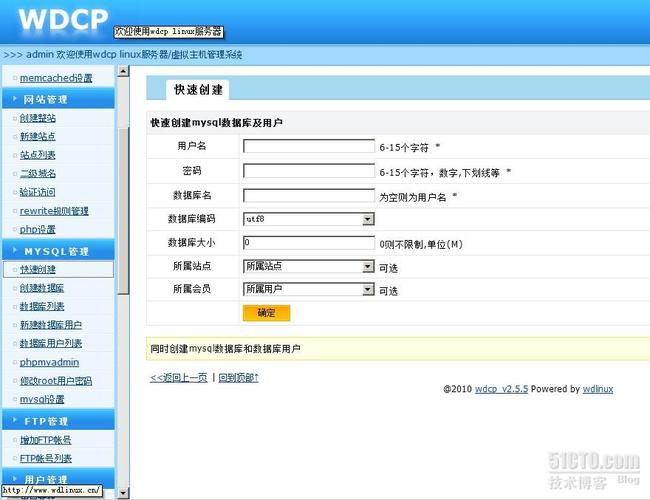
Task: Open 数据库列表 in sidebar
Action: [42, 306]
